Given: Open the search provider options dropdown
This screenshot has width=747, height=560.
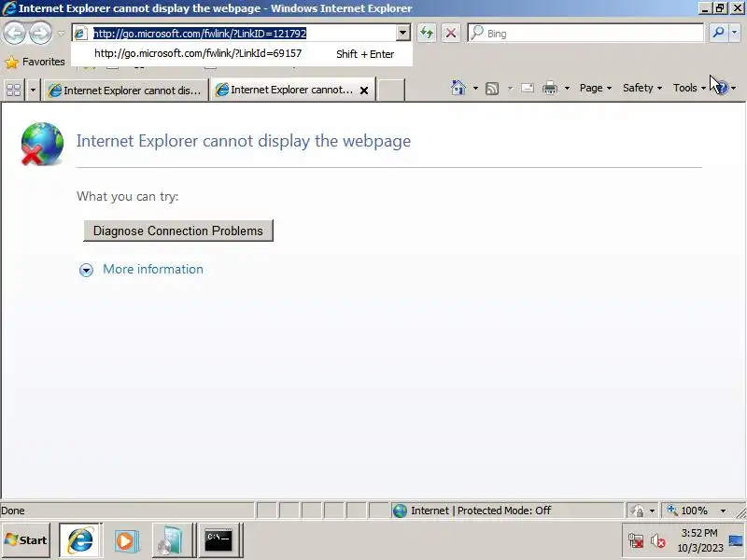Looking at the screenshot, I should pos(735,33).
